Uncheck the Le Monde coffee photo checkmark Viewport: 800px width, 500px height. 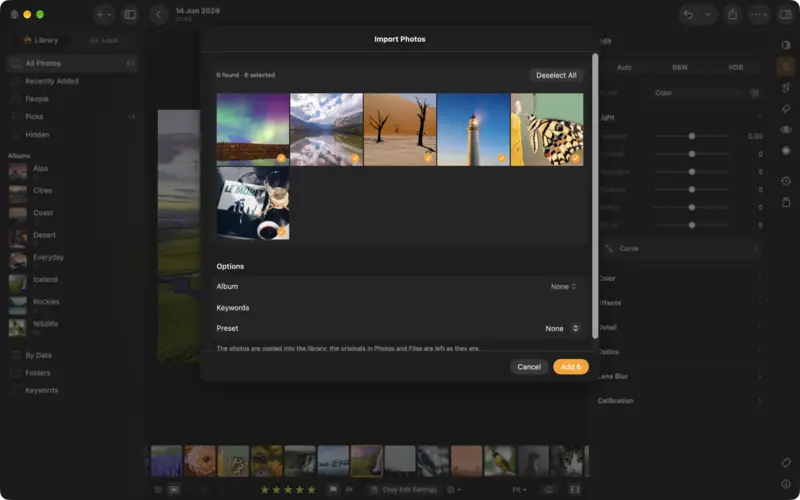(x=281, y=232)
